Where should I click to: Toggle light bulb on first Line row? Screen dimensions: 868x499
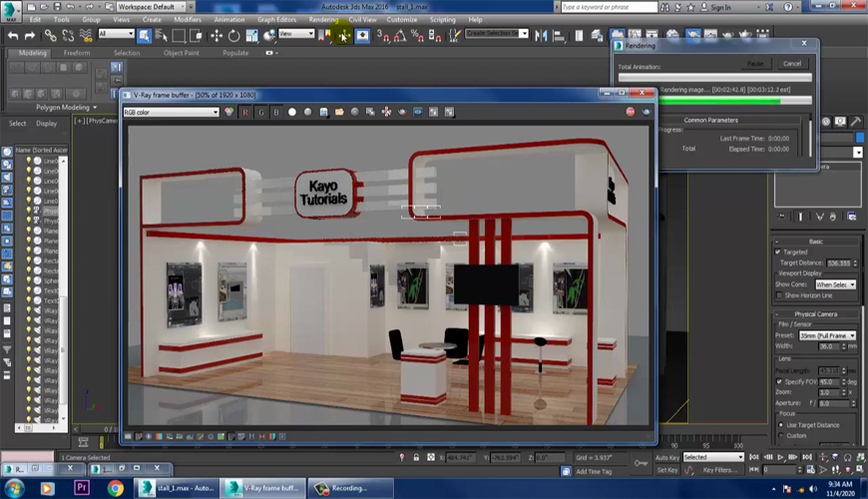[29, 161]
